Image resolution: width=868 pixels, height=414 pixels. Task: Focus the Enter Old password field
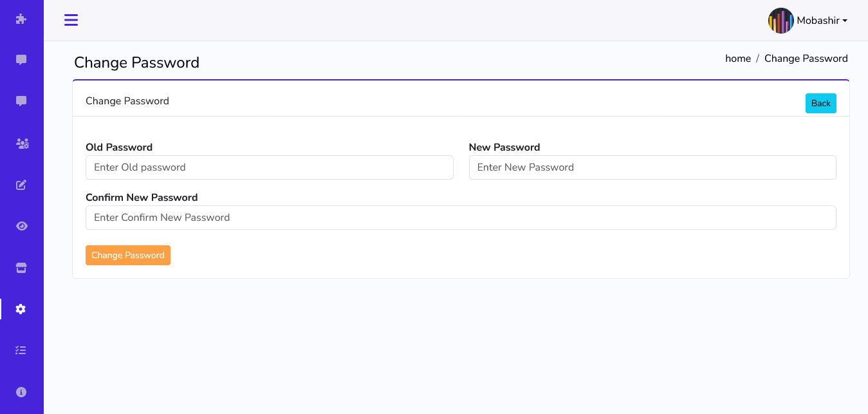(269, 167)
